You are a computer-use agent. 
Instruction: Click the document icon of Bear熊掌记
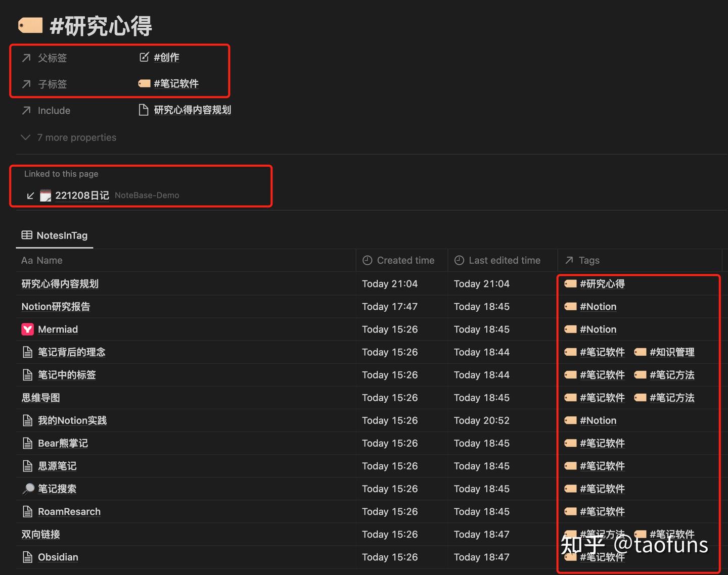pyautogui.click(x=28, y=443)
